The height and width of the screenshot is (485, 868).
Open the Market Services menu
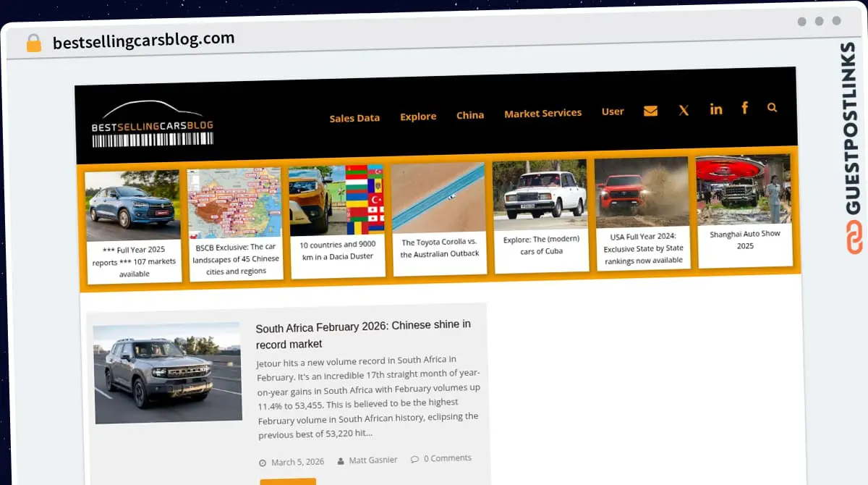pos(542,113)
